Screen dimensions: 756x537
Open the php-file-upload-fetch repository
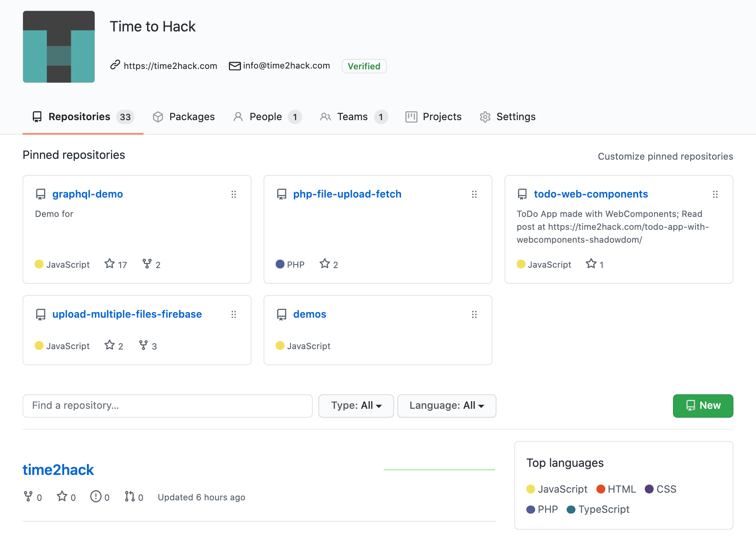pos(347,194)
